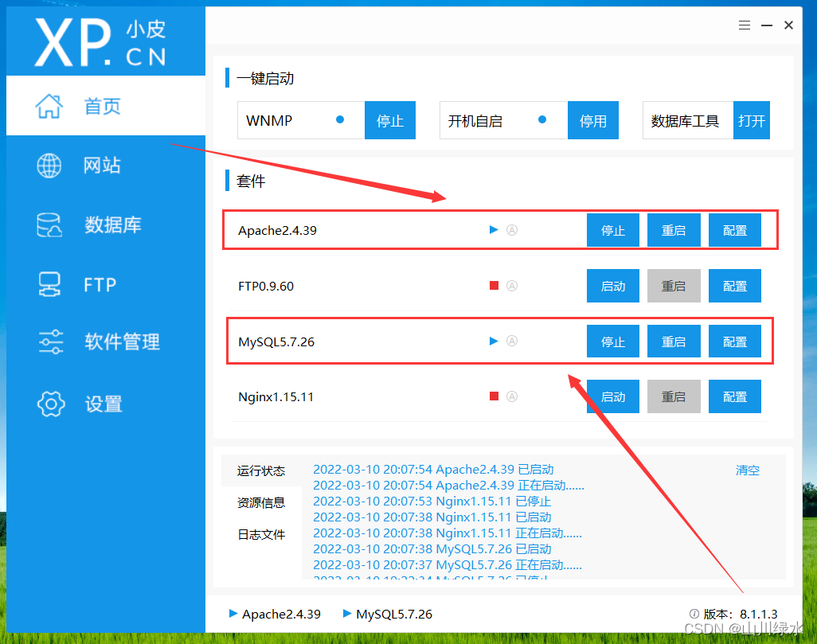Start FTP0.9.60 service
The height and width of the screenshot is (644, 817).
613,286
